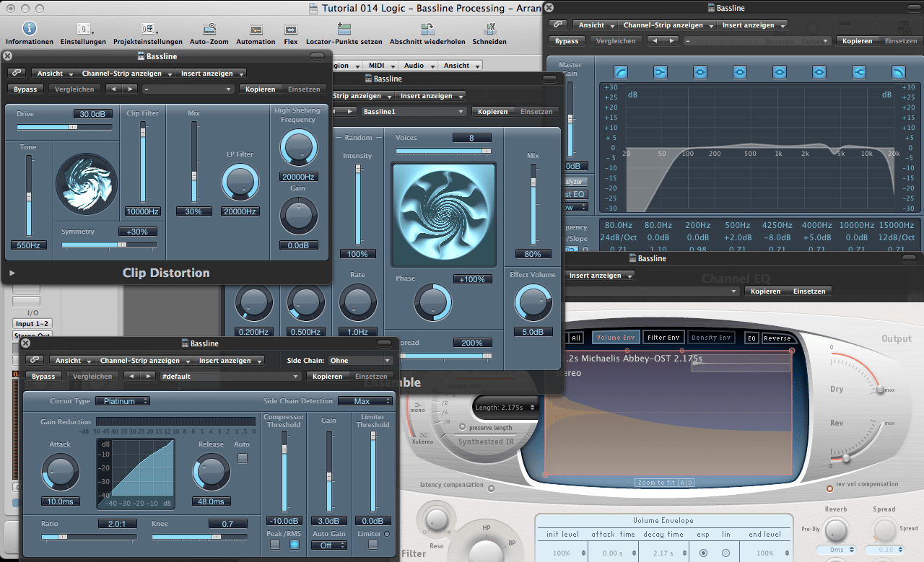The width and height of the screenshot is (924, 562).
Task: Click the Schneiden scissors icon
Action: (489, 29)
